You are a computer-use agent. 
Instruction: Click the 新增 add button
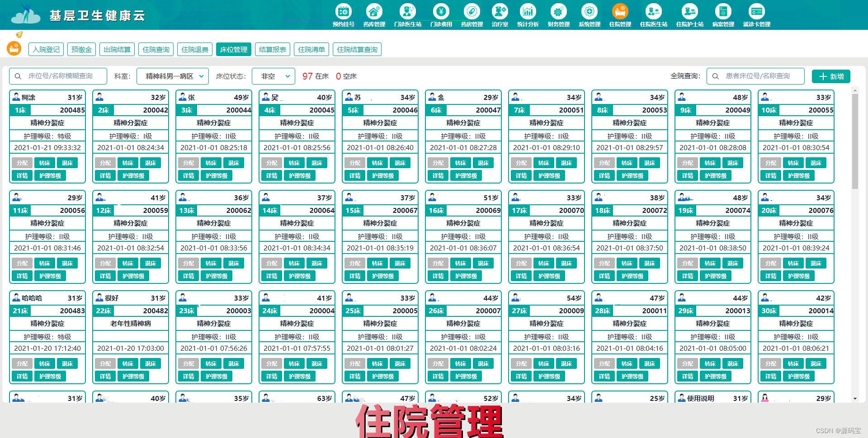831,76
